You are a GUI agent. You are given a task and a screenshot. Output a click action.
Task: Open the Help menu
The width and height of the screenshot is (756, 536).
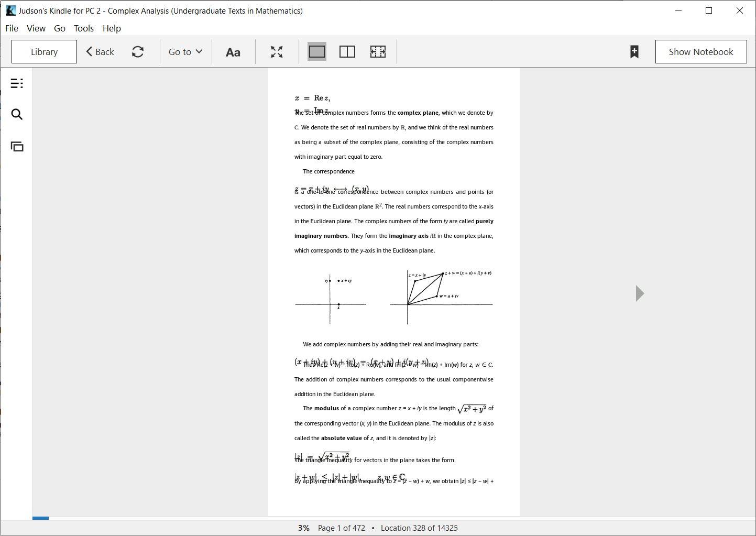tap(112, 28)
